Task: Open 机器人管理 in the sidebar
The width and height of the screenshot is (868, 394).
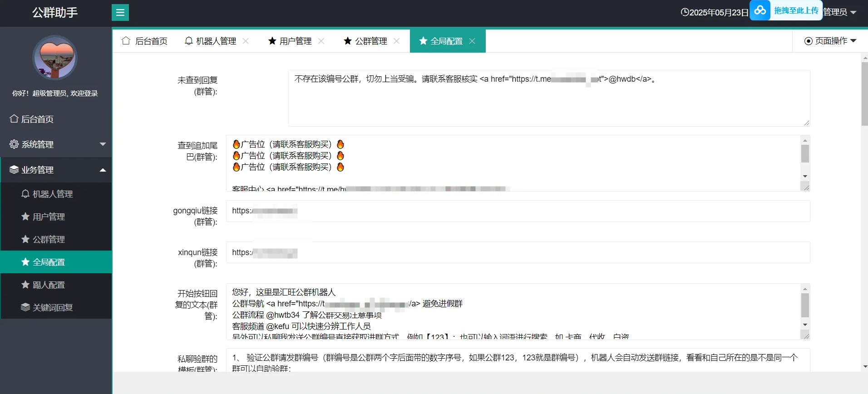Action: tap(56, 194)
